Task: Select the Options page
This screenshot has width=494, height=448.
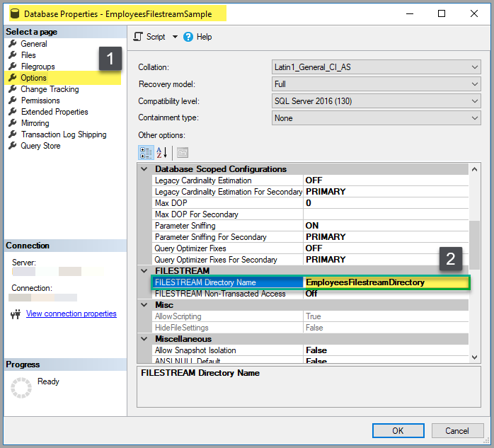Action: click(34, 78)
